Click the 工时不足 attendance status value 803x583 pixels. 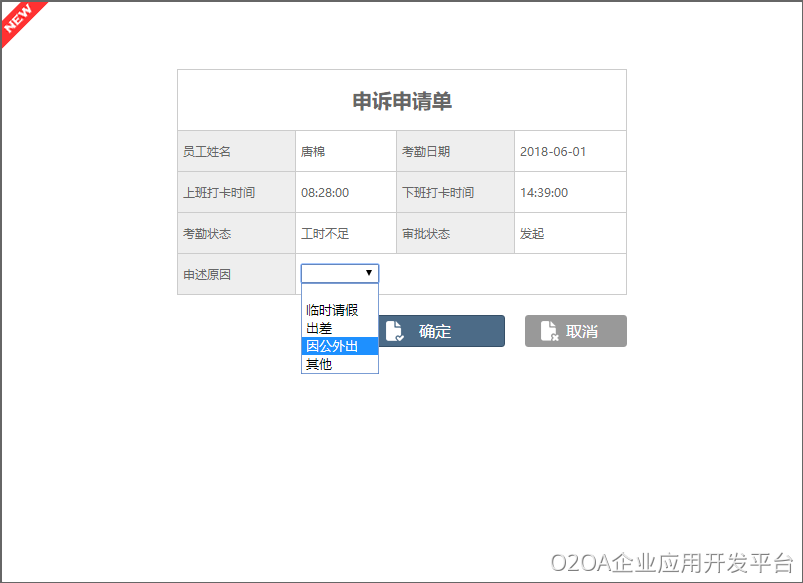pos(325,234)
